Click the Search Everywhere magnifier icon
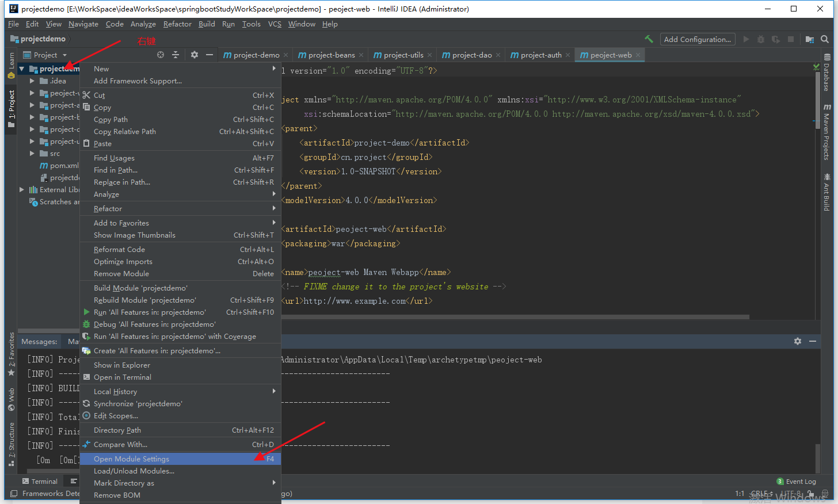838x504 pixels. click(x=825, y=39)
